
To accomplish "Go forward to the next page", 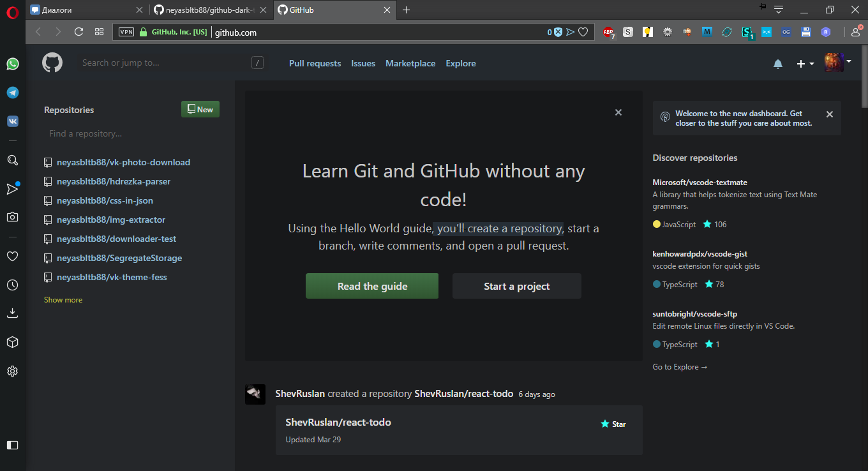I will 58,31.
